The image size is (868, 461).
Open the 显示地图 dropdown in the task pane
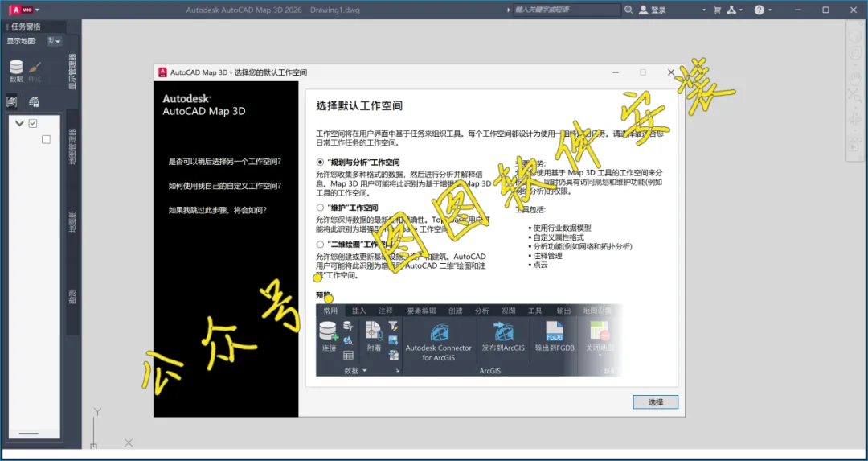55,40
